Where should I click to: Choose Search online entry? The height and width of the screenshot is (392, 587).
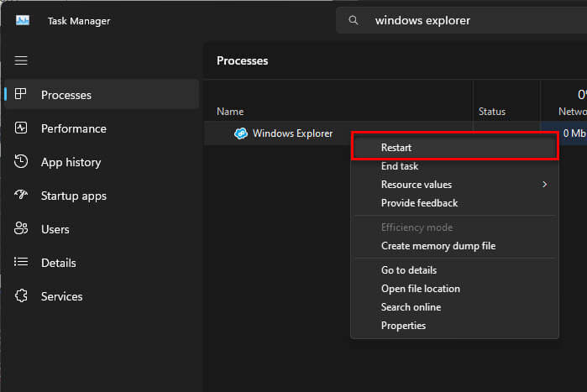coord(455,307)
